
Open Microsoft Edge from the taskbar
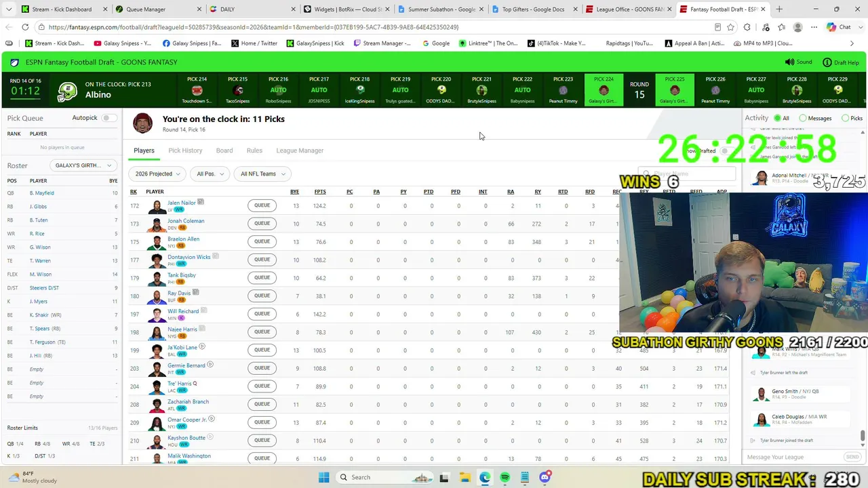pos(485,477)
